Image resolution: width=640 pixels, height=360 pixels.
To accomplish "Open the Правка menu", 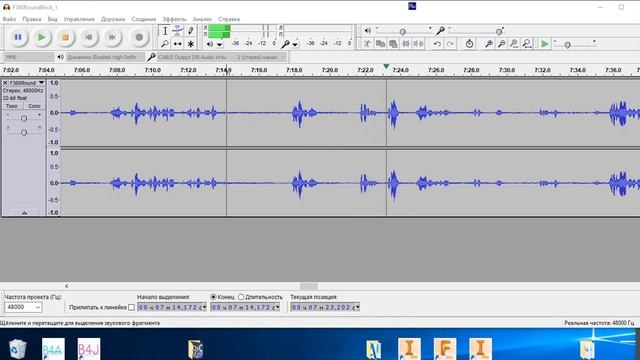I will 32,19.
